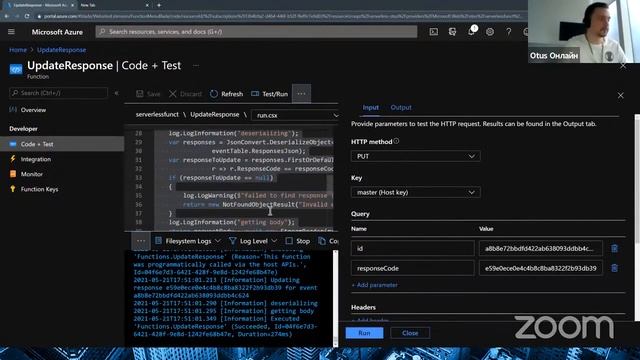Open the Azure portal hamburger menu
Image resolution: width=640 pixels, height=360 pixels.
[11, 31]
